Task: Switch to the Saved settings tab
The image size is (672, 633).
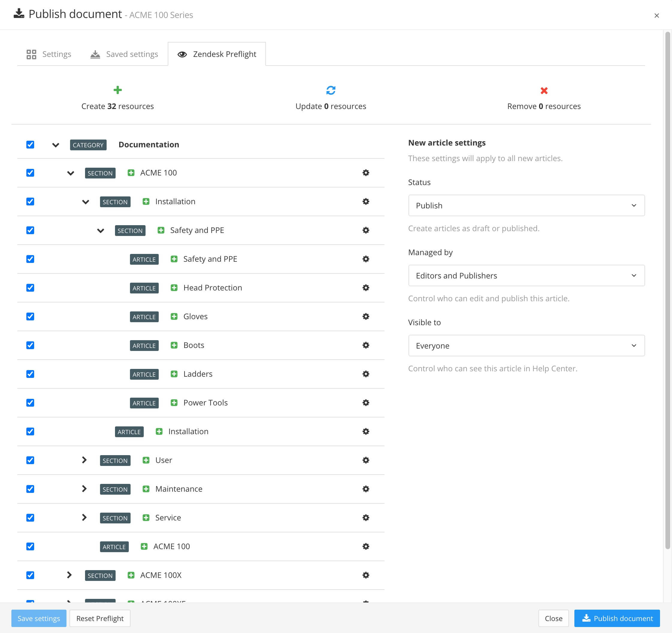Action: click(124, 54)
